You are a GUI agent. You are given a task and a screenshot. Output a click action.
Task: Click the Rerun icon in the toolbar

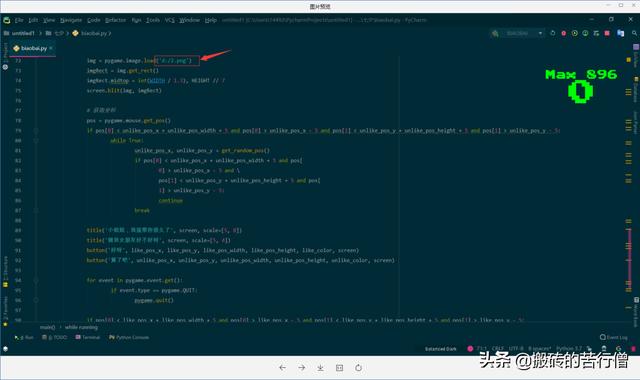[x=553, y=33]
